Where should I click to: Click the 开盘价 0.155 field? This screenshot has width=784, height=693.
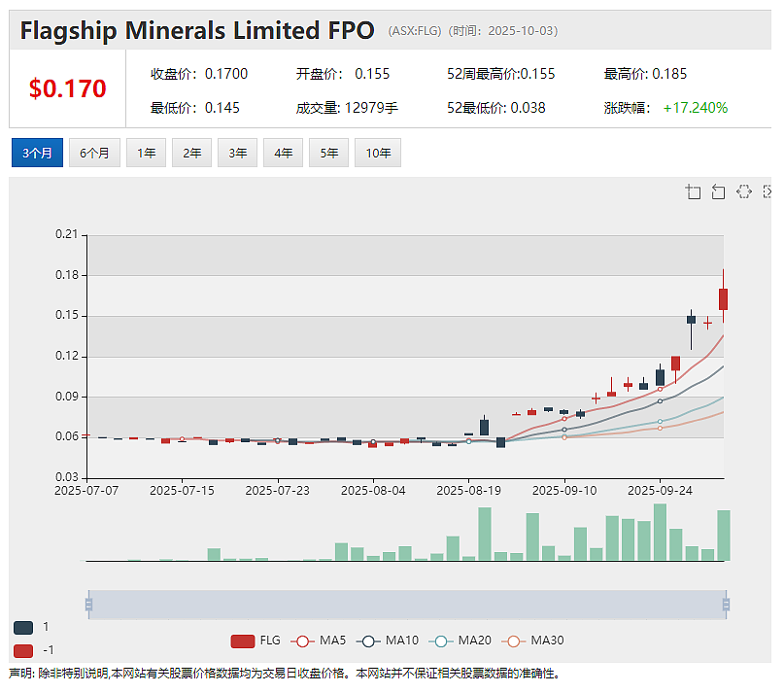pos(343,74)
